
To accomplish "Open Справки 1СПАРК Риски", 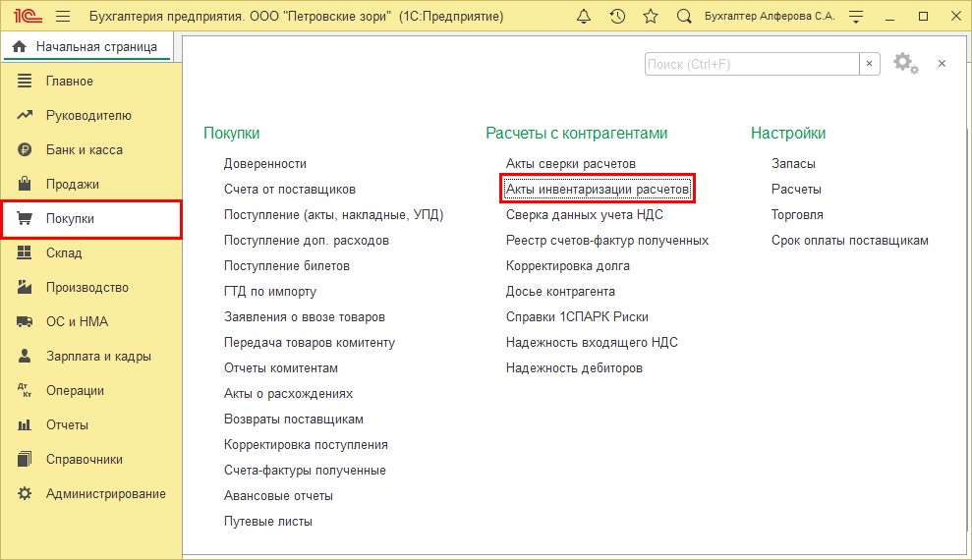I will [x=577, y=316].
